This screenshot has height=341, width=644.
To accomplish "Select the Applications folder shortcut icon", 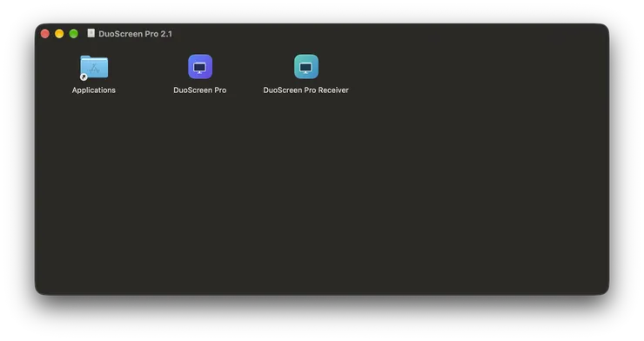I will click(94, 67).
